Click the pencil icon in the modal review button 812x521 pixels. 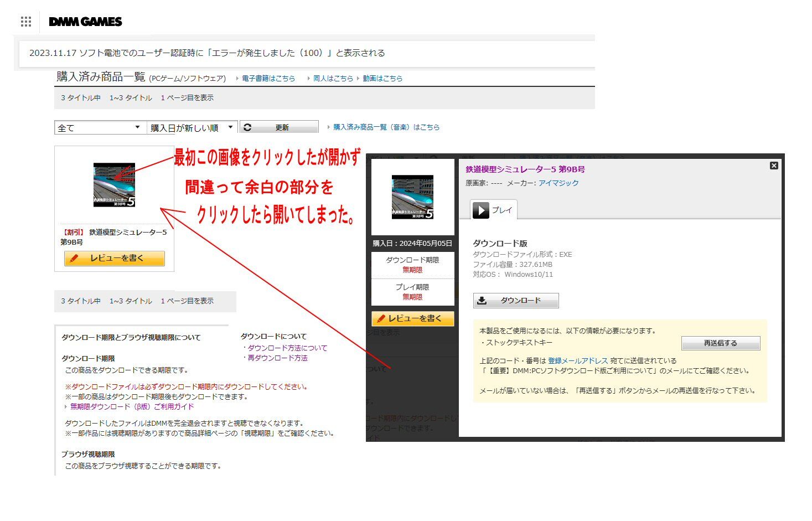tap(380, 318)
